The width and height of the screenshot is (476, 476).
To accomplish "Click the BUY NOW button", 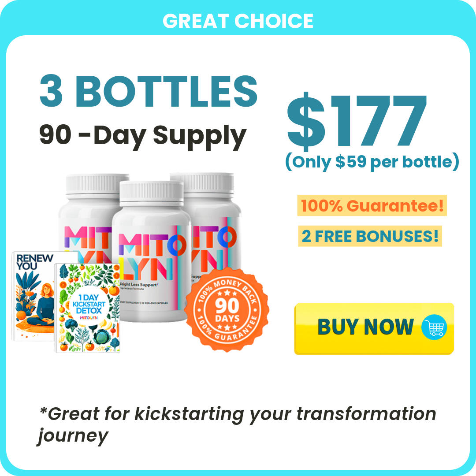I will (x=374, y=328).
